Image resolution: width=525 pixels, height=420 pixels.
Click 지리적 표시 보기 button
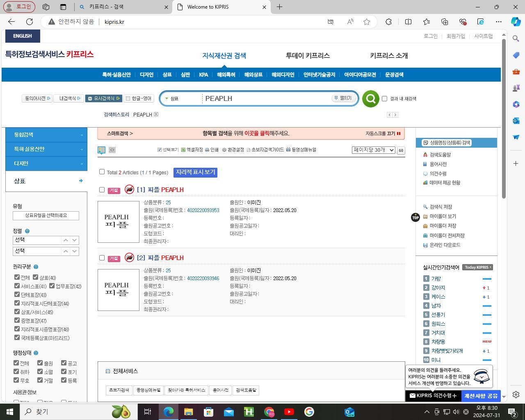195,172
